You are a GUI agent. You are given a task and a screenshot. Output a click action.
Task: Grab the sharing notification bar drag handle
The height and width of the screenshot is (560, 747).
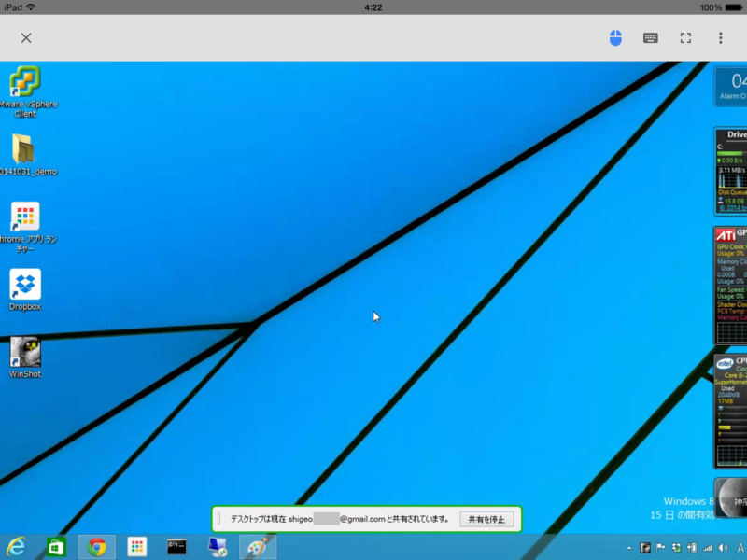pyautogui.click(x=219, y=519)
